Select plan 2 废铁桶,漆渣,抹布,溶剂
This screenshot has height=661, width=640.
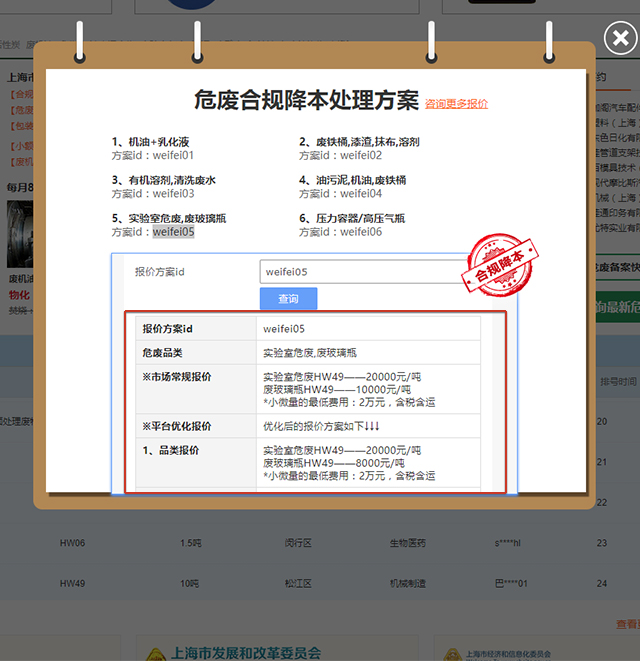point(359,142)
